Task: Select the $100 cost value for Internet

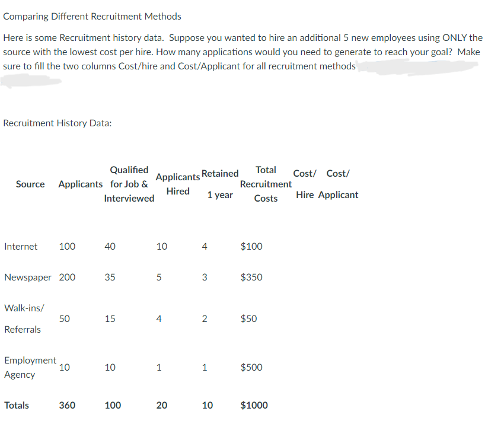Action: point(251,246)
